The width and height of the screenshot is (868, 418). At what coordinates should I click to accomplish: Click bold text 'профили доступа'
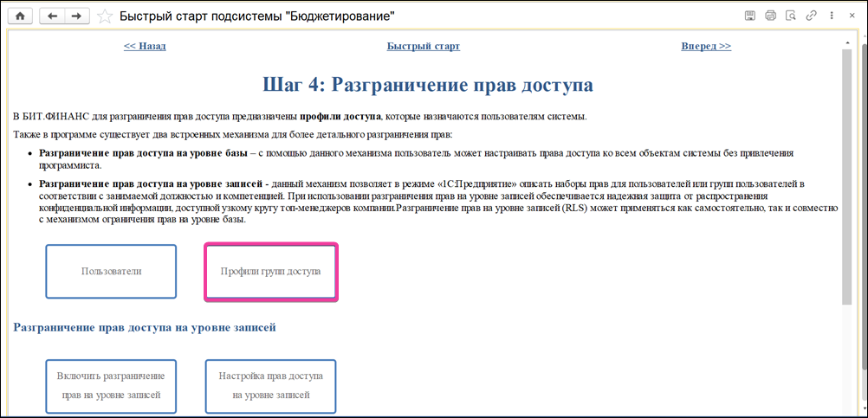[x=340, y=117]
